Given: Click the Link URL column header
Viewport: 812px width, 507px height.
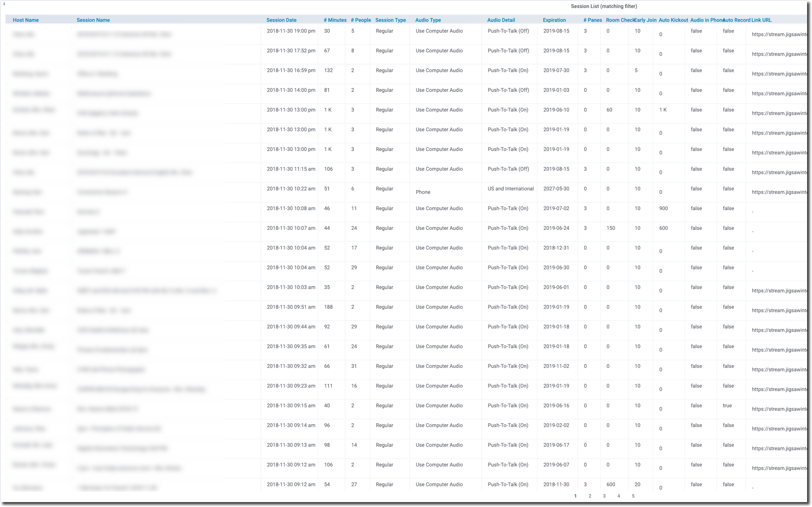Looking at the screenshot, I should click(x=761, y=20).
